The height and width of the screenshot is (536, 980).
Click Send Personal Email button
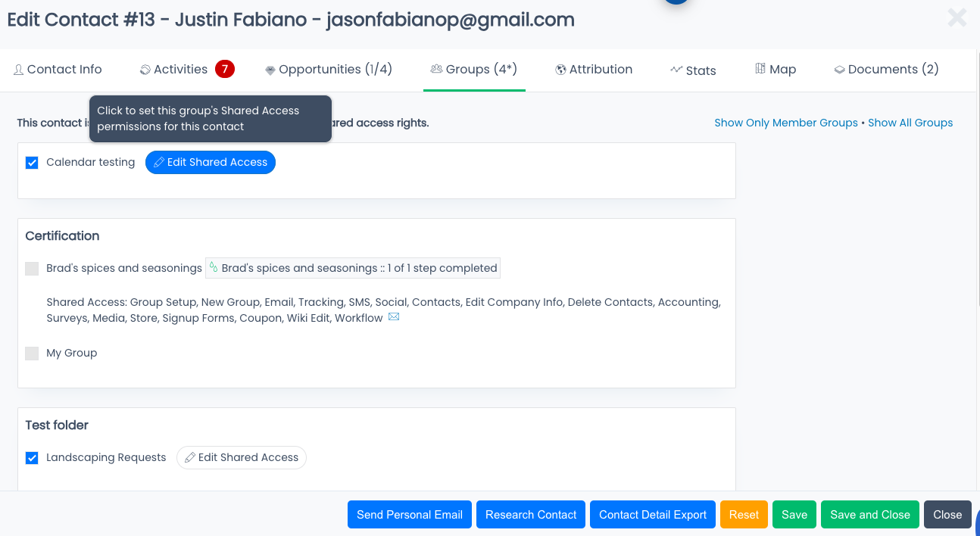(410, 514)
